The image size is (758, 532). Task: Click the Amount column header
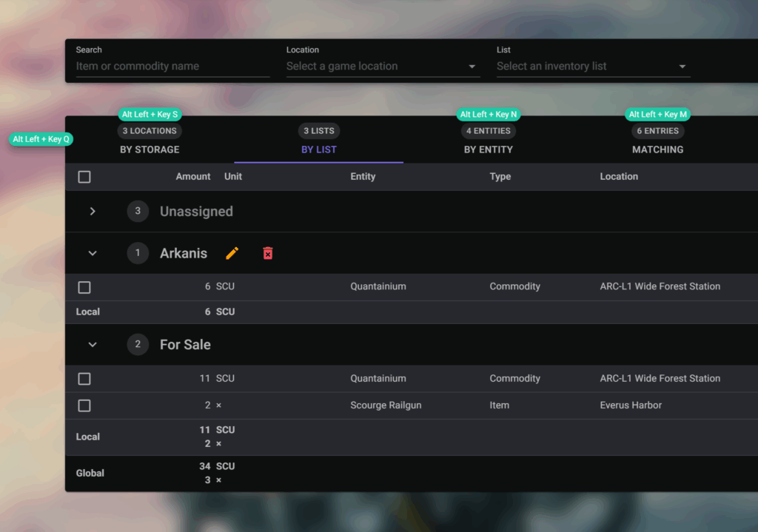[x=193, y=176]
